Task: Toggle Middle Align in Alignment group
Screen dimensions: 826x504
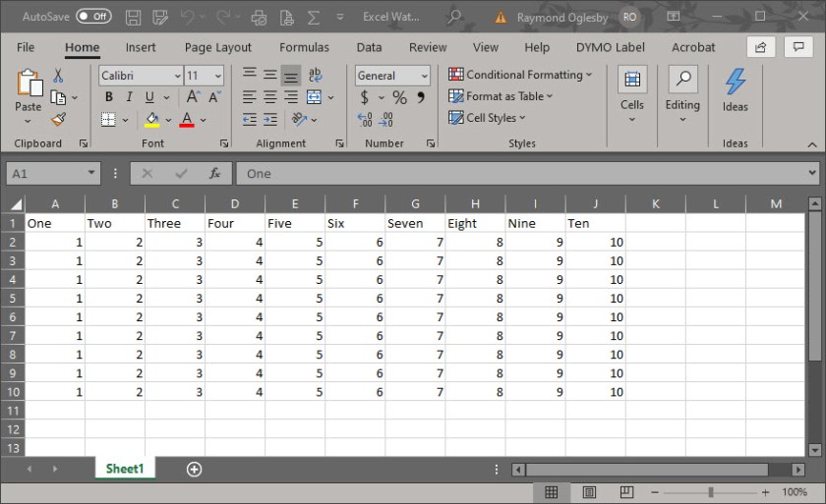Action: point(270,75)
